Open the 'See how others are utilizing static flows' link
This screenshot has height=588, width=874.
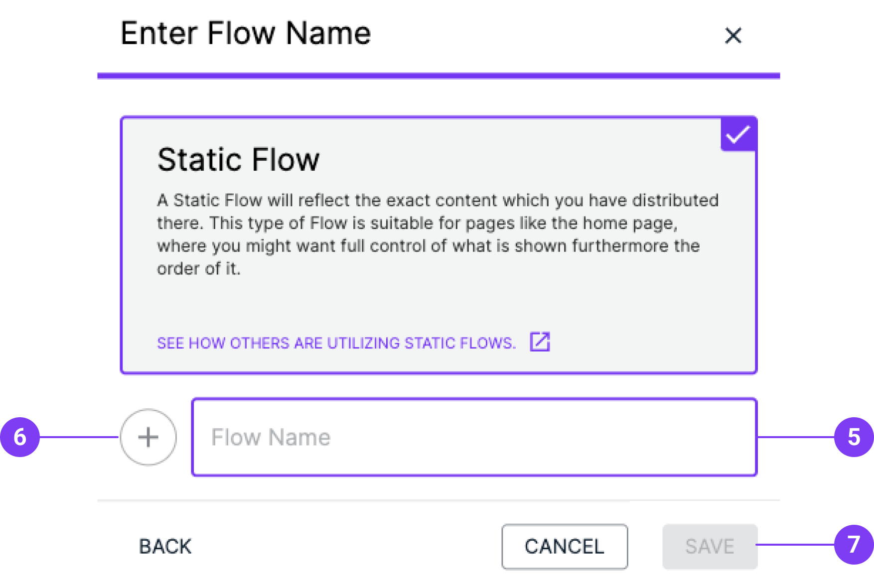336,343
